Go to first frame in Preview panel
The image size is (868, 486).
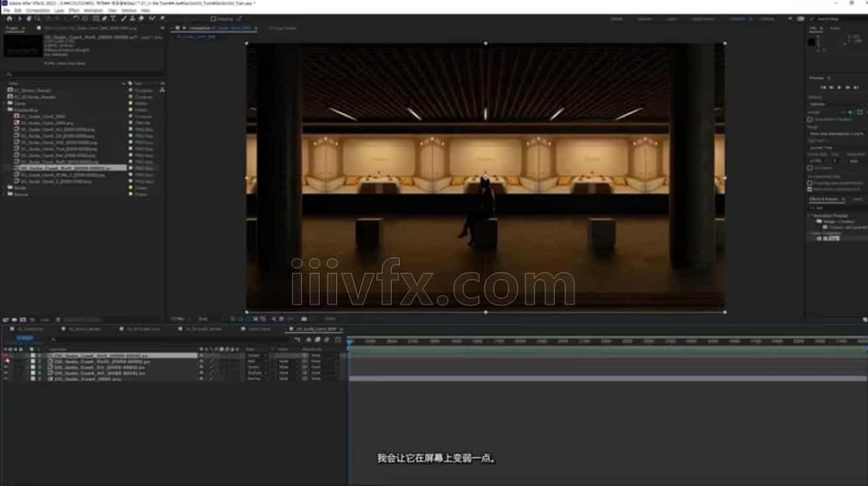pyautogui.click(x=823, y=87)
